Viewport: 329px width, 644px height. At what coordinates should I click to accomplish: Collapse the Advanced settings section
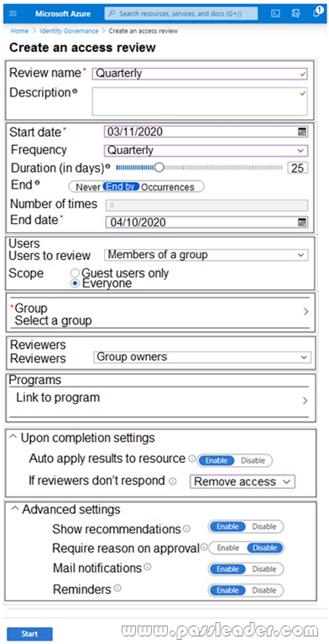pos(15,508)
